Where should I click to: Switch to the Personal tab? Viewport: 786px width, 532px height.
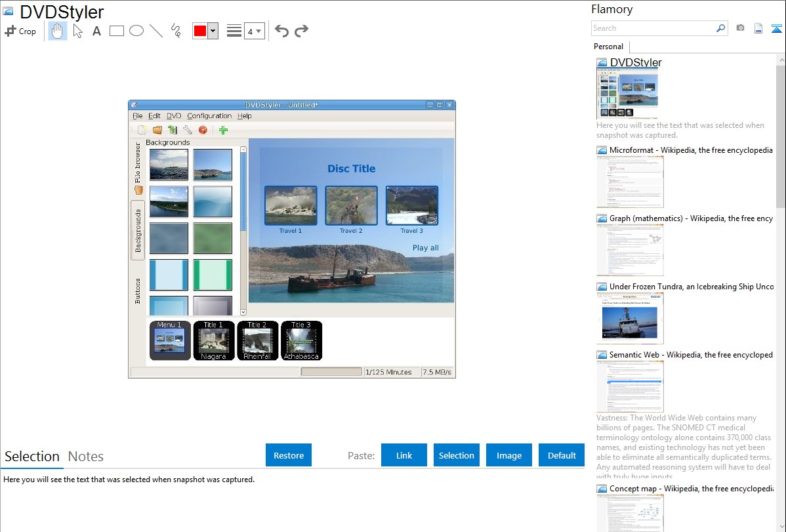[x=609, y=46]
